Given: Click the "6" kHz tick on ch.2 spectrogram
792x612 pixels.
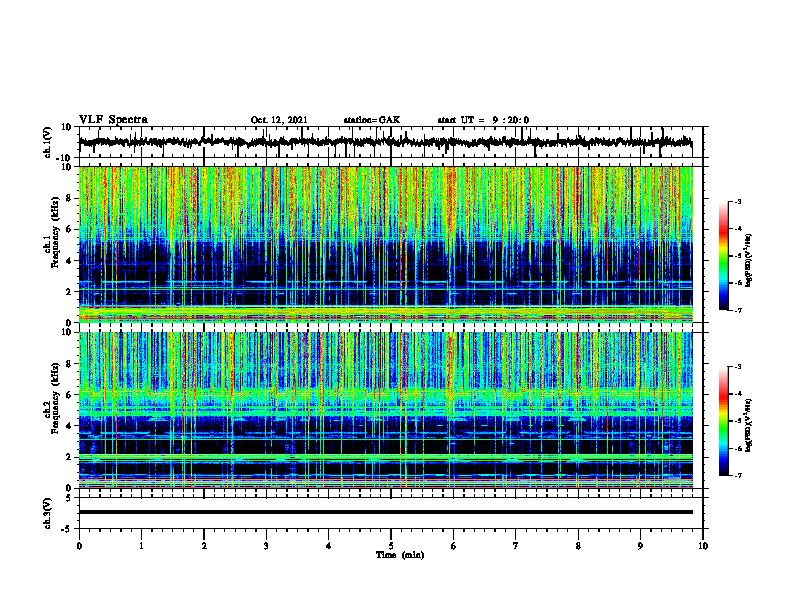Looking at the screenshot, I should coord(71,395).
